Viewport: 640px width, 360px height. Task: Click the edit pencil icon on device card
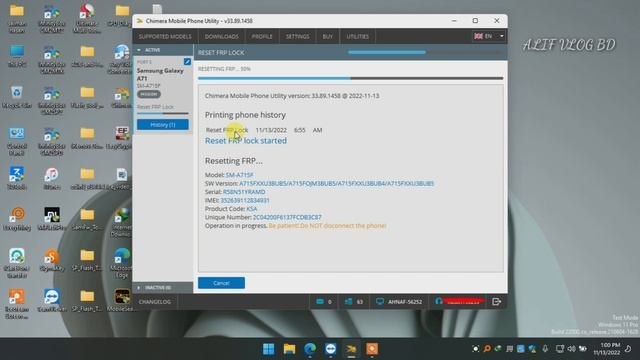(x=187, y=62)
